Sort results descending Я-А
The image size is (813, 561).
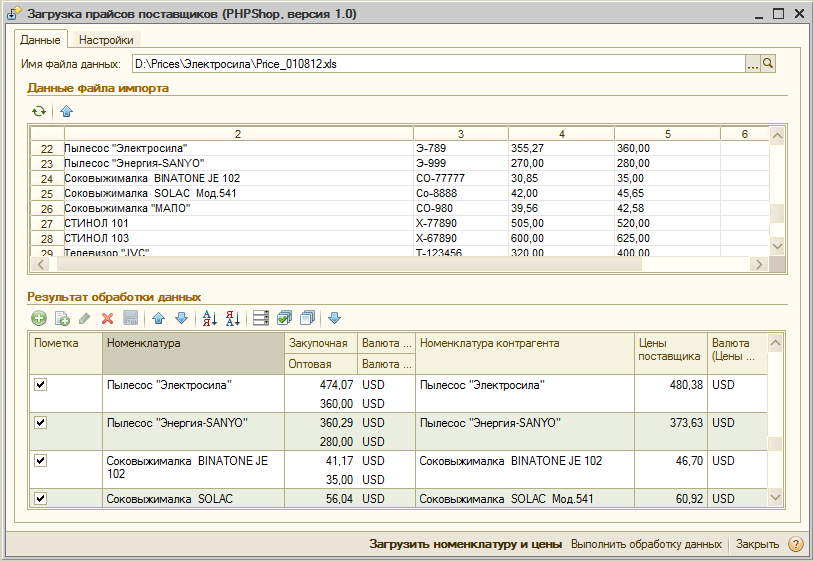pos(233,318)
